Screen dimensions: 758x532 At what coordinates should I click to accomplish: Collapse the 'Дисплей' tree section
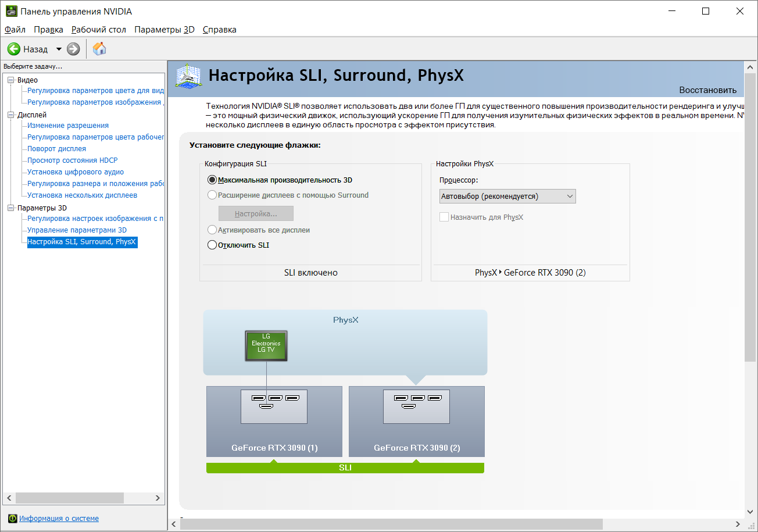click(x=11, y=115)
